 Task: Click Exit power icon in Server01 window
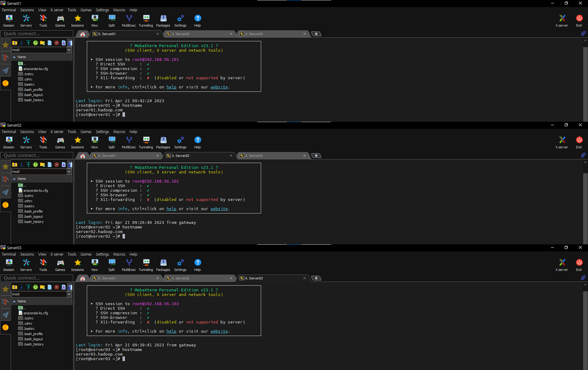click(579, 21)
